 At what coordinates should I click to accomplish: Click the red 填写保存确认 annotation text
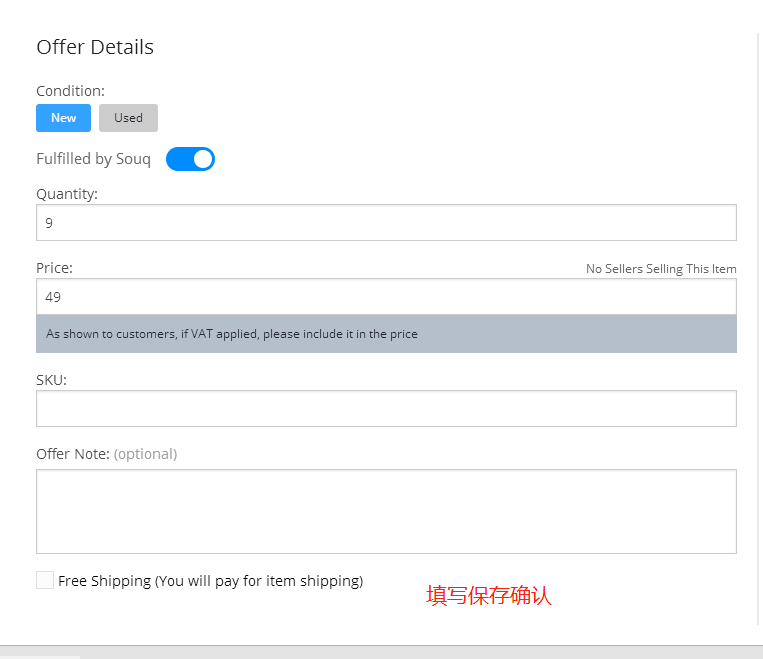click(x=489, y=596)
